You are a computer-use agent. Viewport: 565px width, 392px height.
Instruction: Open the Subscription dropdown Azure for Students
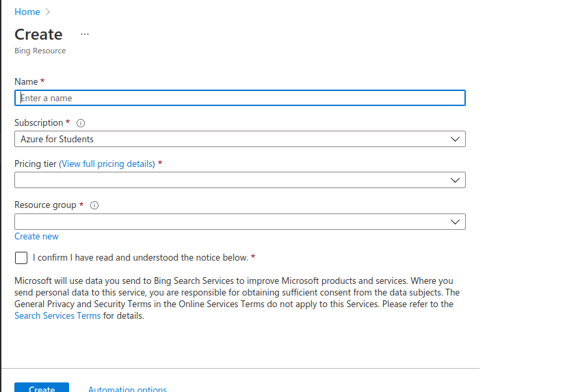(x=240, y=139)
